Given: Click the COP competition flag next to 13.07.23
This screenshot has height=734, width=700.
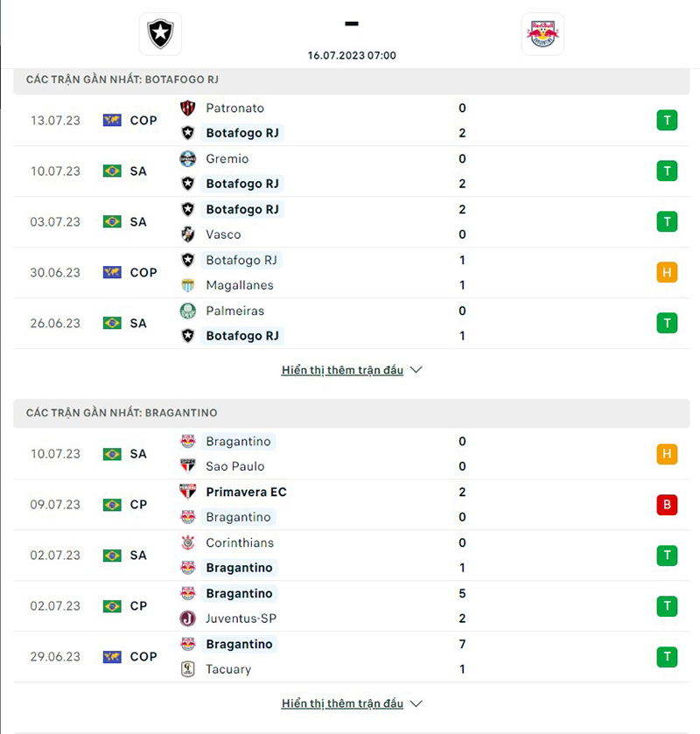Looking at the screenshot, I should (112, 120).
